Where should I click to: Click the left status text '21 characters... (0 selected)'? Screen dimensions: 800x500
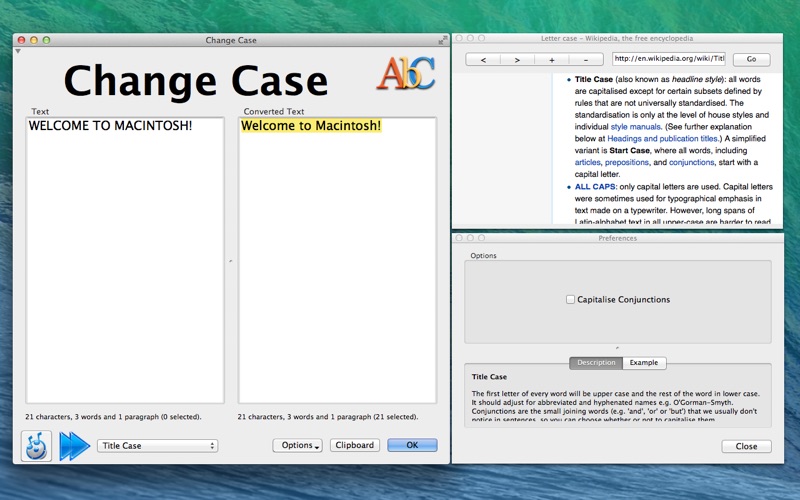click(113, 417)
